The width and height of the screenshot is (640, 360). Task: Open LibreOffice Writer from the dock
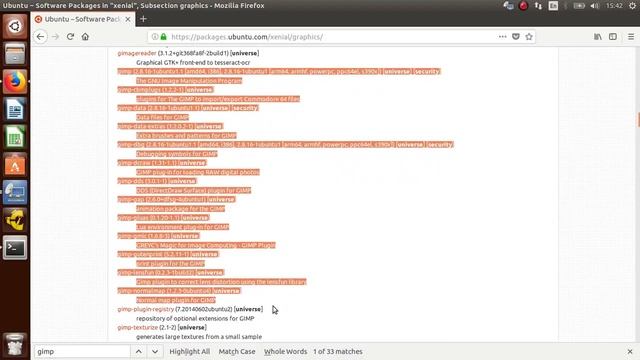click(x=15, y=109)
